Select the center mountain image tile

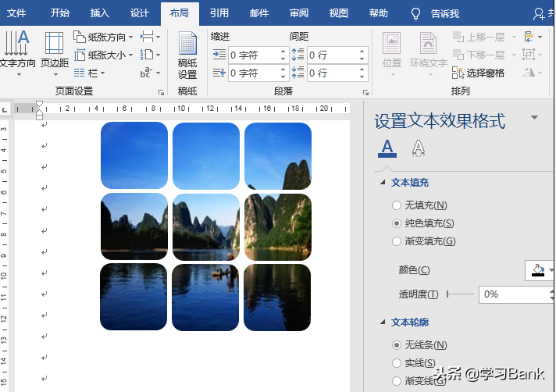click(206, 226)
